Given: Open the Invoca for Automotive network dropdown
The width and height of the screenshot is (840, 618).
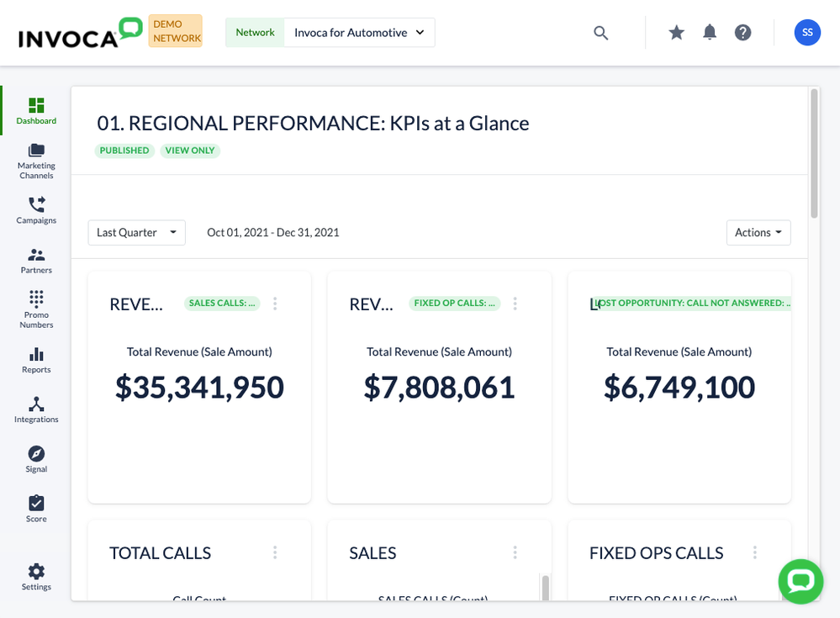Looking at the screenshot, I should pos(360,33).
